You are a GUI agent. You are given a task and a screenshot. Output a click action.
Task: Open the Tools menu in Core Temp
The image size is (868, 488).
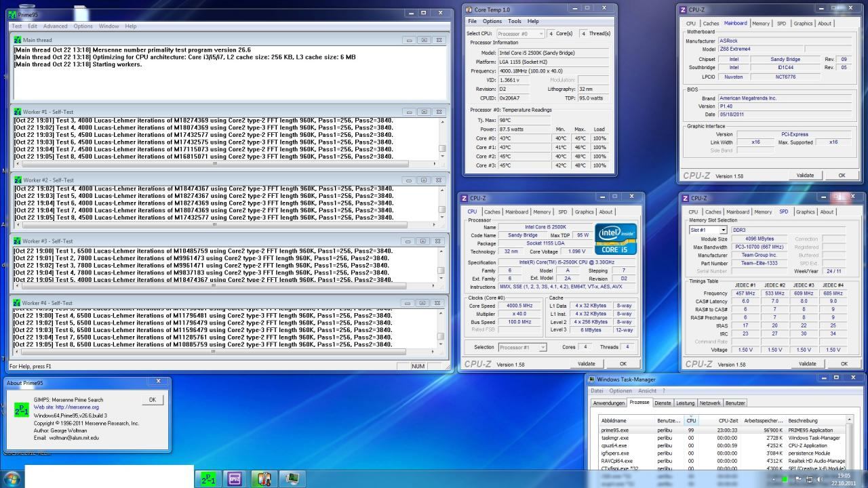tap(515, 21)
